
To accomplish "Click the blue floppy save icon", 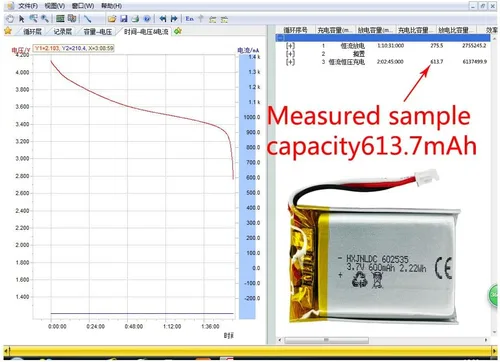I will coord(124,19).
